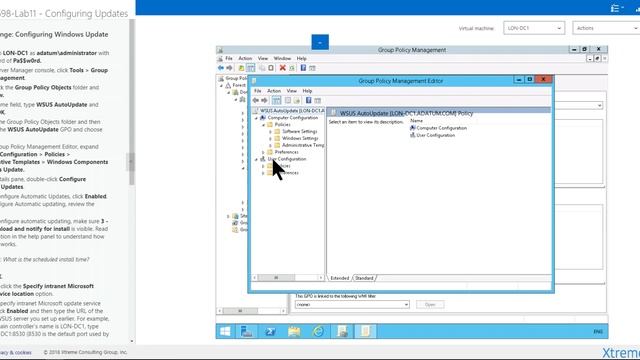Click the Group Policy Management tree horizontal scrollbar
The image size is (640, 360).
tap(252, 311)
